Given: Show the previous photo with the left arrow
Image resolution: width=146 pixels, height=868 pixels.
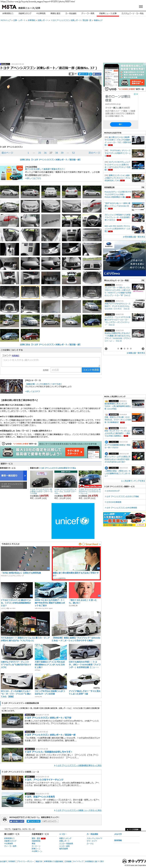Looking at the screenshot, I should (4, 109).
